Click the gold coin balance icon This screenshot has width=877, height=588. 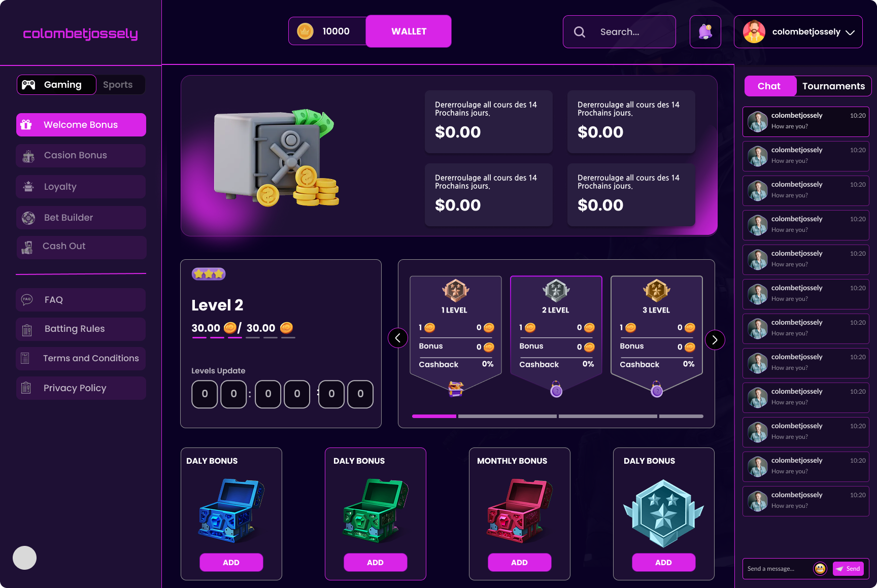pyautogui.click(x=305, y=31)
